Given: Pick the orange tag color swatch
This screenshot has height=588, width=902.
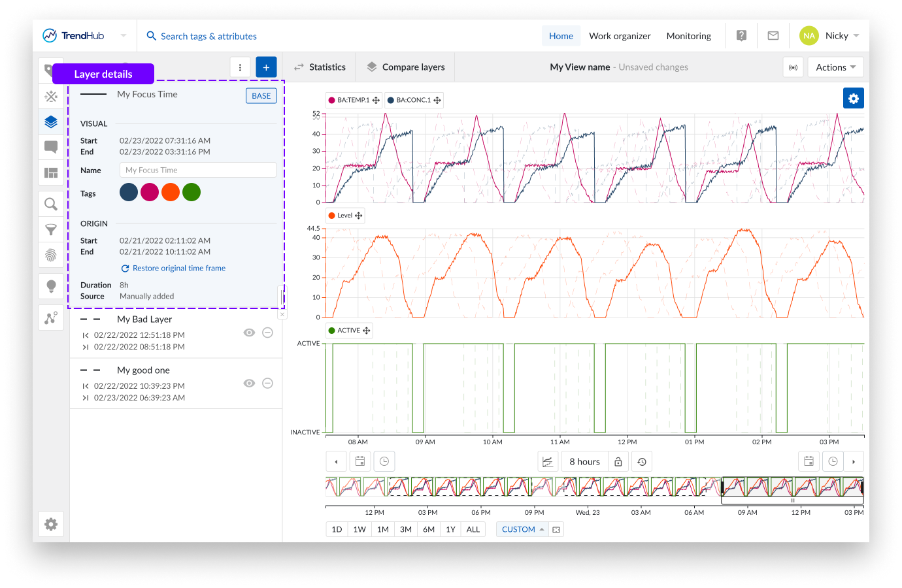Looking at the screenshot, I should 171,192.
